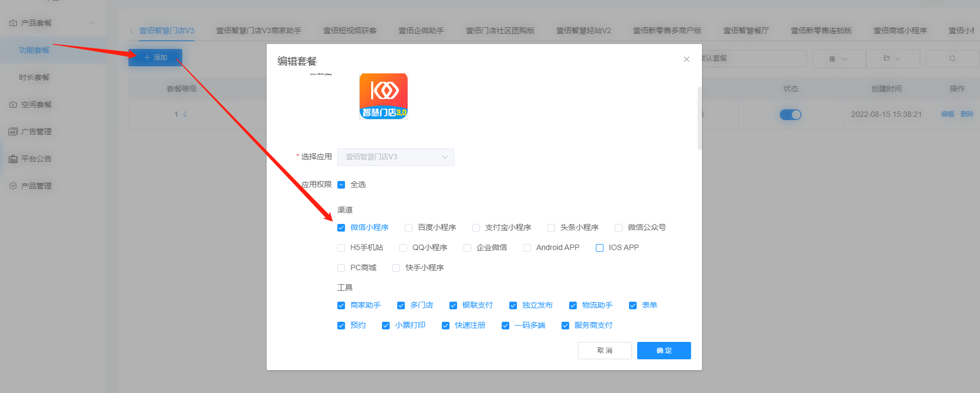
Task: Toggle the 状态 switch in the table row
Action: (x=790, y=115)
